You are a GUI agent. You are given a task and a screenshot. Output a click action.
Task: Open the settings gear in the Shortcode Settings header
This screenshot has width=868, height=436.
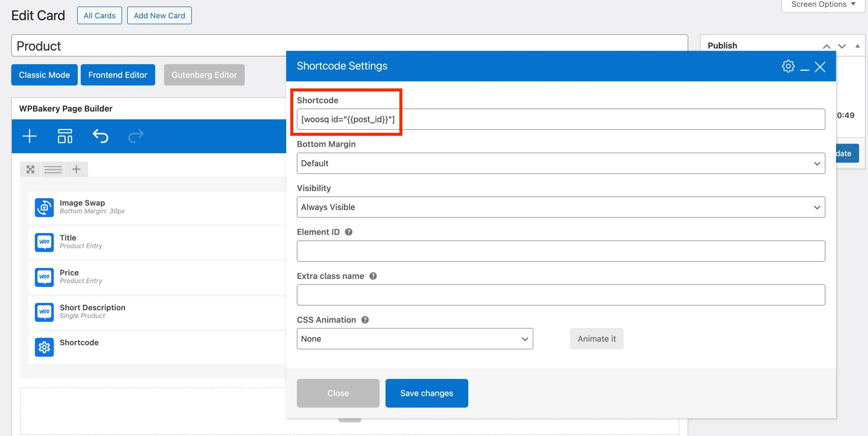coord(788,67)
